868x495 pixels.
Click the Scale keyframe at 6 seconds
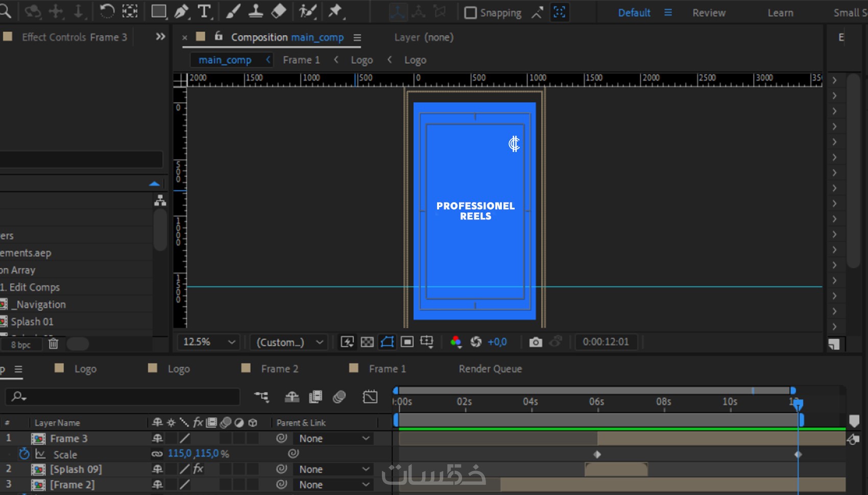597,454
